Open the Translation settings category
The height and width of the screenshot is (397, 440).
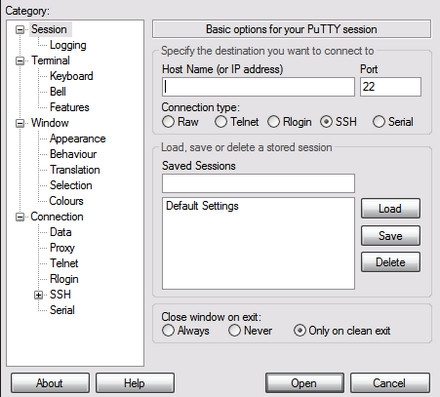tap(75, 170)
